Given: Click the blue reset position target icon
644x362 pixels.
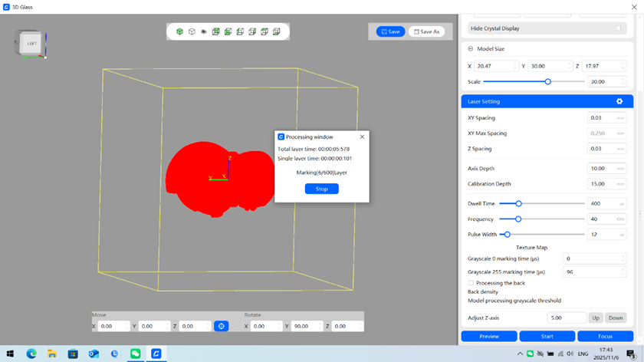Looking at the screenshot, I should pos(221,326).
